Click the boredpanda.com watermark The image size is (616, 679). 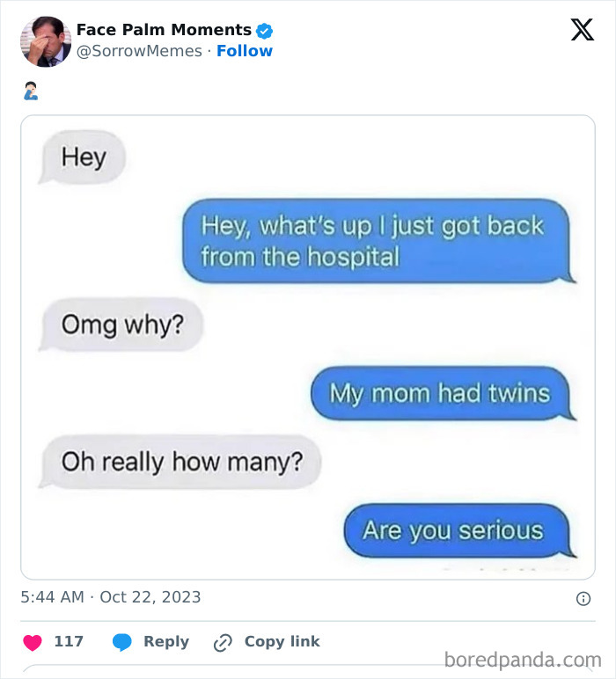point(523,660)
